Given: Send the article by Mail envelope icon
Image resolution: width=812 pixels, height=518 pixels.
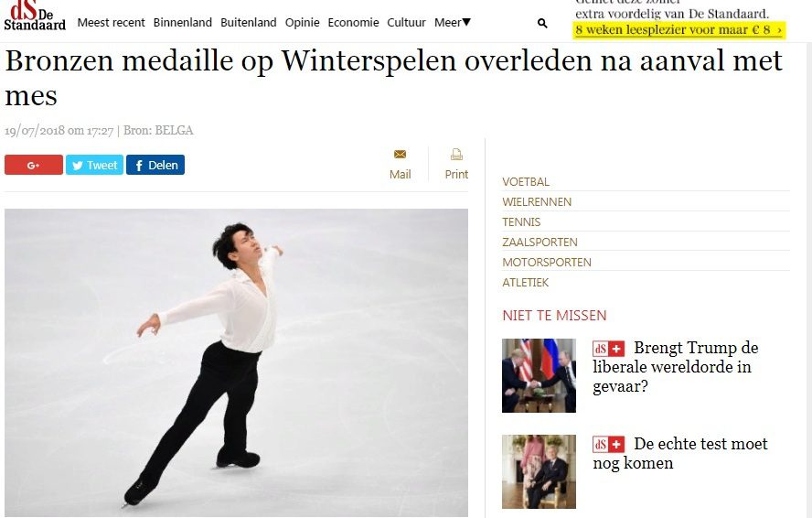Looking at the screenshot, I should 400,154.
